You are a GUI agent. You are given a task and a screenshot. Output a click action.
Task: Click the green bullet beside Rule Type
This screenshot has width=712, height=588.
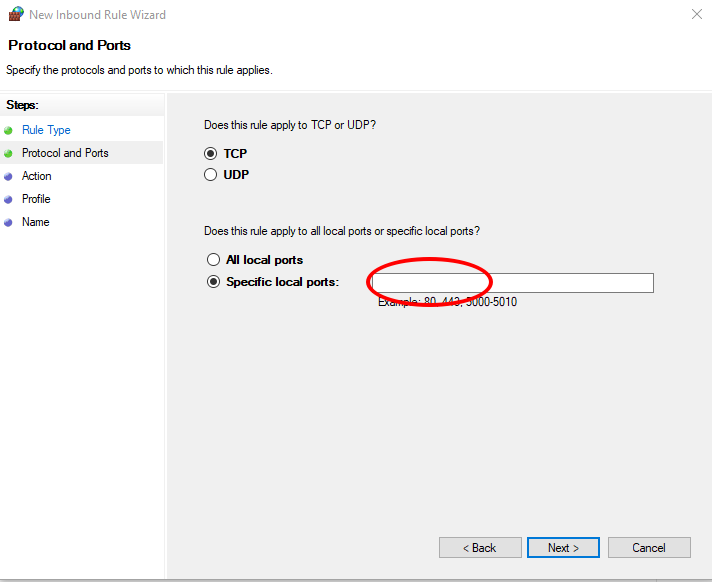point(8,131)
